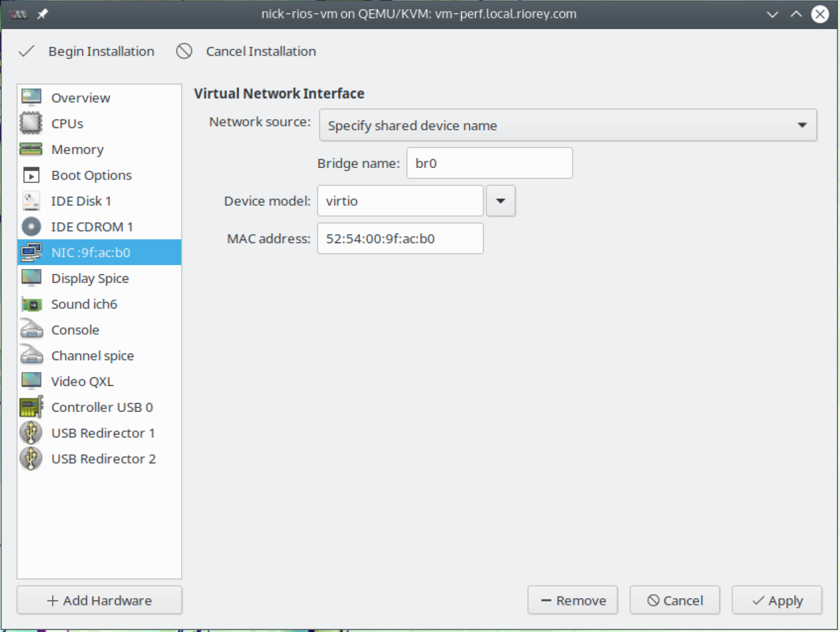This screenshot has height=632, width=840.
Task: Cancel the installation from the toolbar
Action: pyautogui.click(x=246, y=51)
